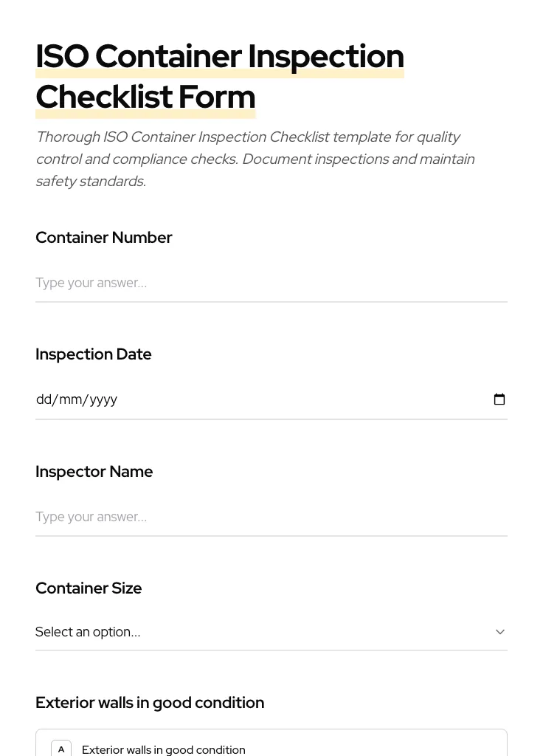Click the dropdown arrow next to 'Select an option...'

pos(500,631)
